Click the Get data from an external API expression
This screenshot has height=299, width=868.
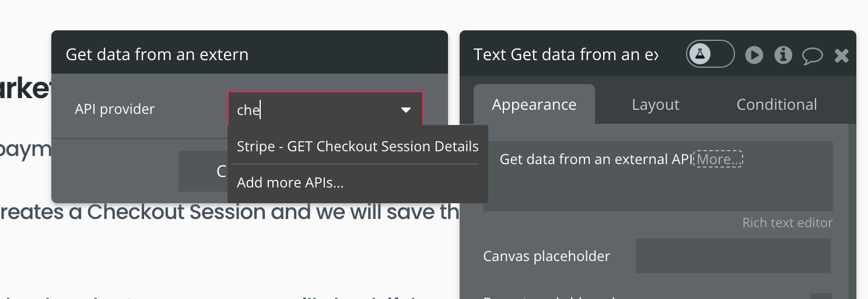[595, 159]
